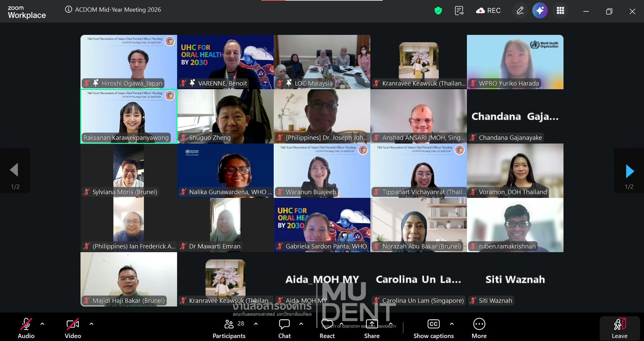The height and width of the screenshot is (341, 644).
Task: Open the annotate pencil tool
Action: [x=520, y=11]
